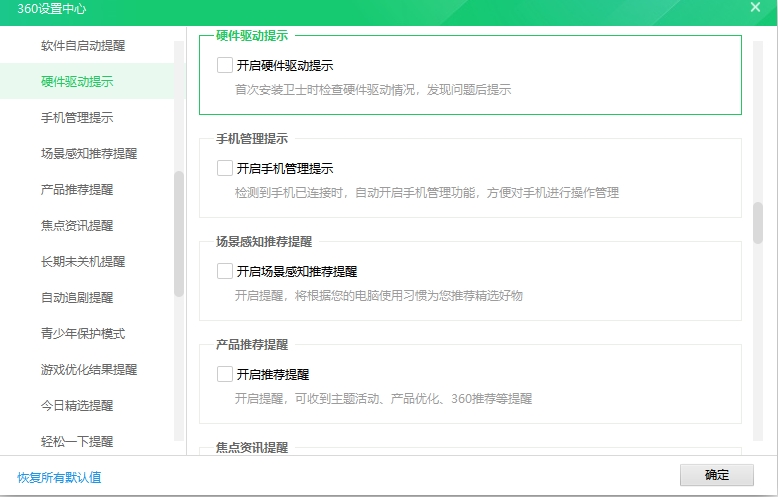Click the 手机管理提示 section heading
This screenshot has height=497, width=778.
(x=252, y=139)
